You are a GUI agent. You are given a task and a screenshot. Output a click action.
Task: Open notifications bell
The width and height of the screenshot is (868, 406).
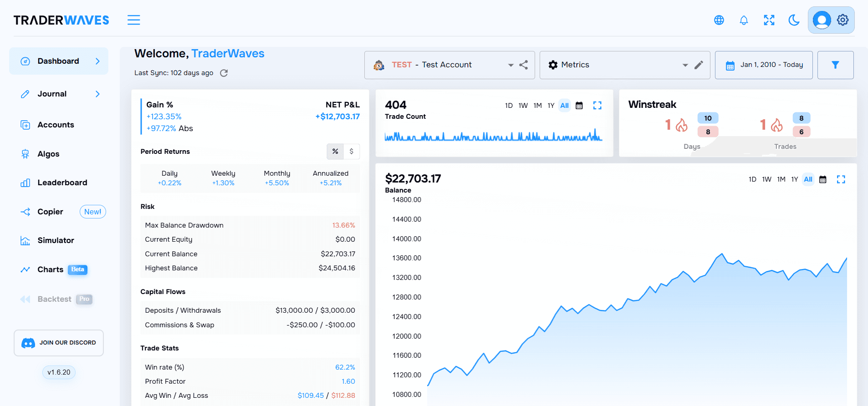(x=744, y=20)
